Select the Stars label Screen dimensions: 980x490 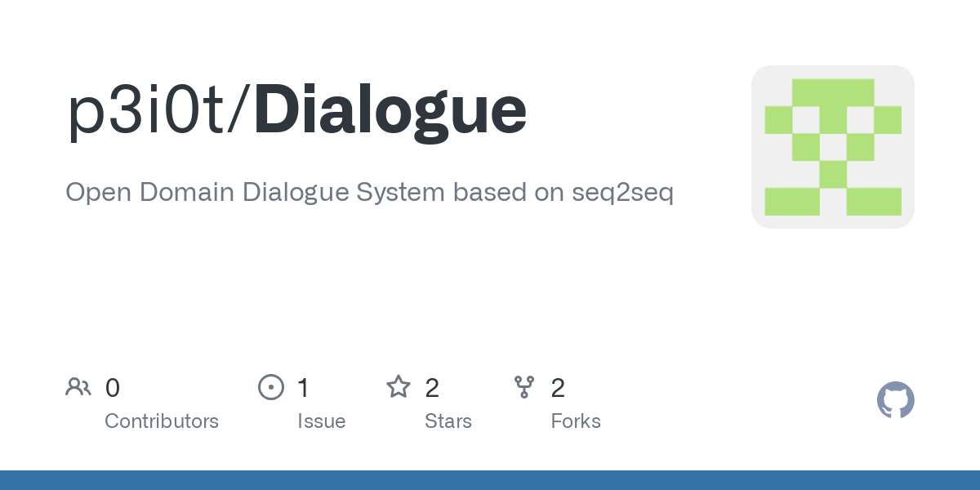click(x=448, y=421)
